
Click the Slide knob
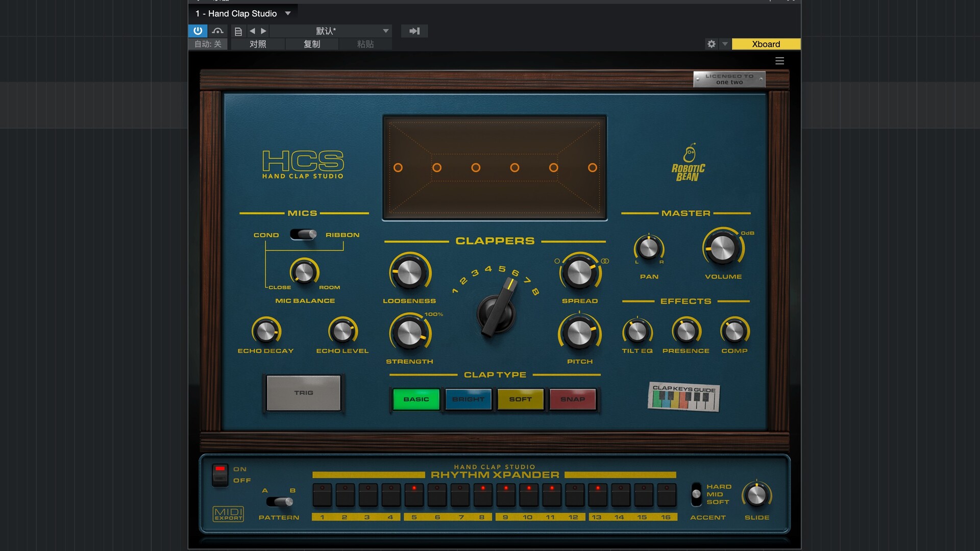click(x=756, y=495)
